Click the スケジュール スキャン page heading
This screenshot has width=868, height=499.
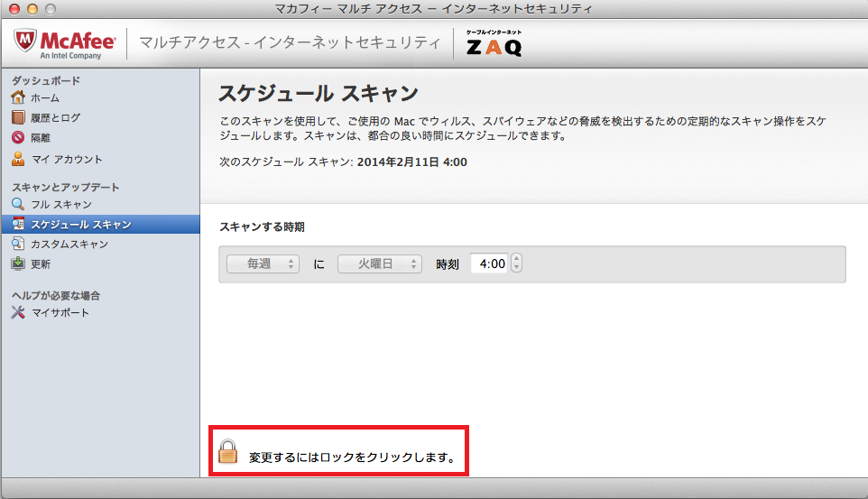pyautogui.click(x=319, y=93)
